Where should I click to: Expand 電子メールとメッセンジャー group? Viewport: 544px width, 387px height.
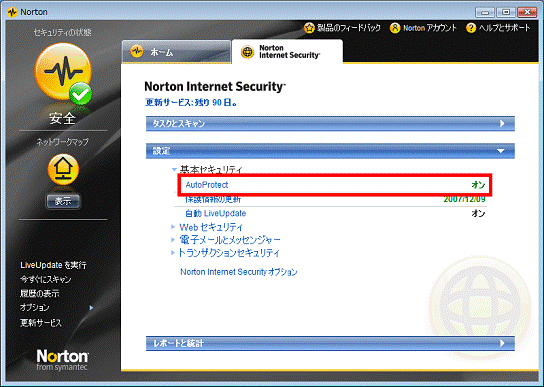tap(173, 239)
